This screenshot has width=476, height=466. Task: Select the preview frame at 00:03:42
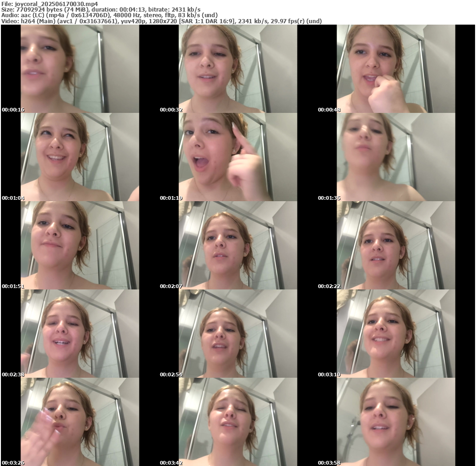[x=238, y=422]
